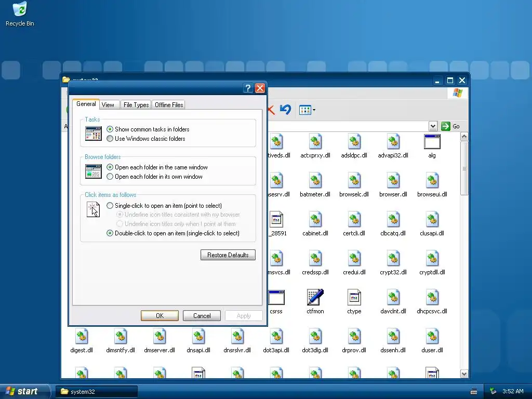Click the scroll up arrow in Explorer
Image resolution: width=532 pixels, height=399 pixels.
point(464,137)
